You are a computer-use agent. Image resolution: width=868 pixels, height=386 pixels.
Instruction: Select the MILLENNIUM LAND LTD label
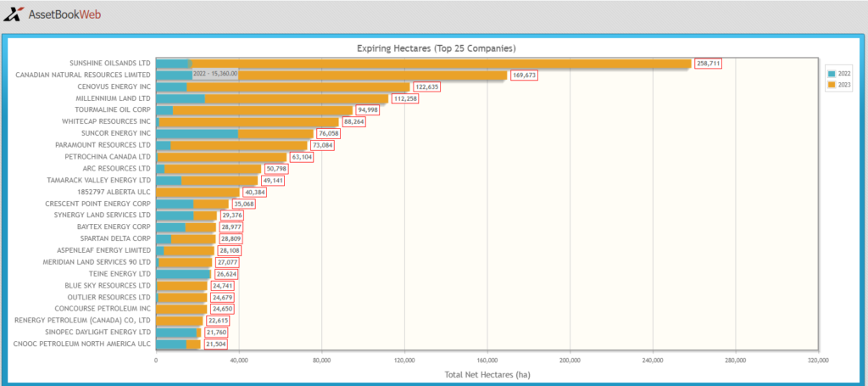(x=113, y=98)
